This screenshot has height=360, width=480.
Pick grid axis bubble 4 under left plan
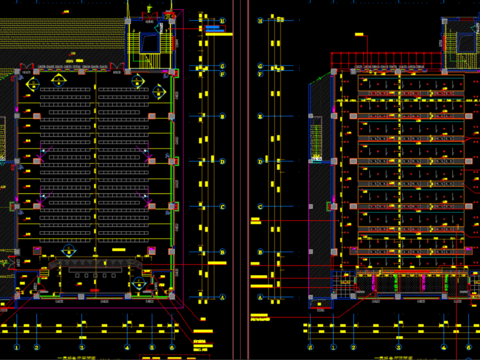[127, 347]
